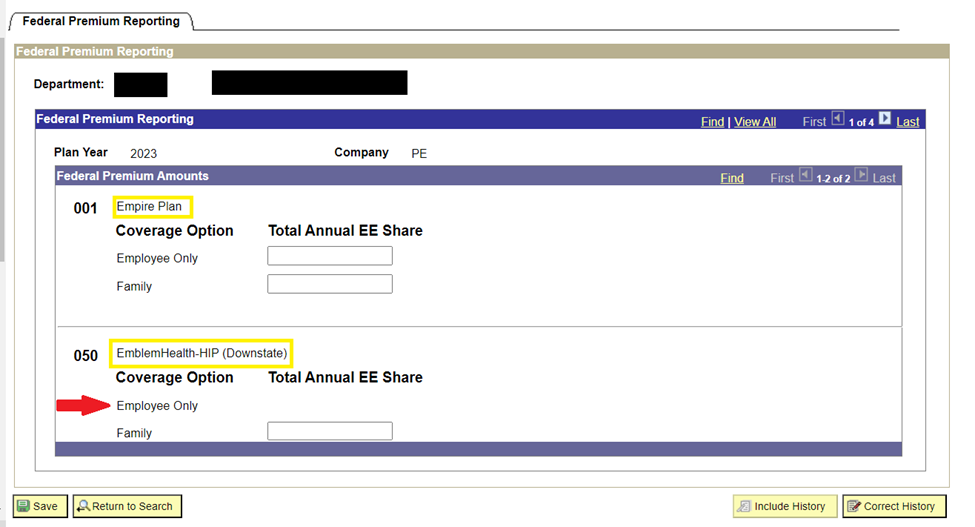Switch to Correct History mode
This screenshot has width=975, height=527.
point(894,506)
